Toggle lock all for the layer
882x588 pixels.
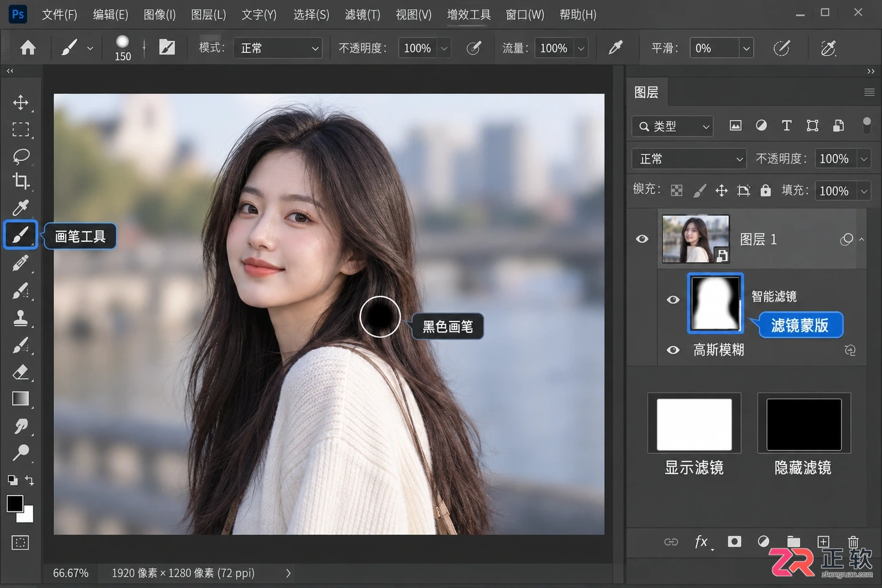coord(766,190)
